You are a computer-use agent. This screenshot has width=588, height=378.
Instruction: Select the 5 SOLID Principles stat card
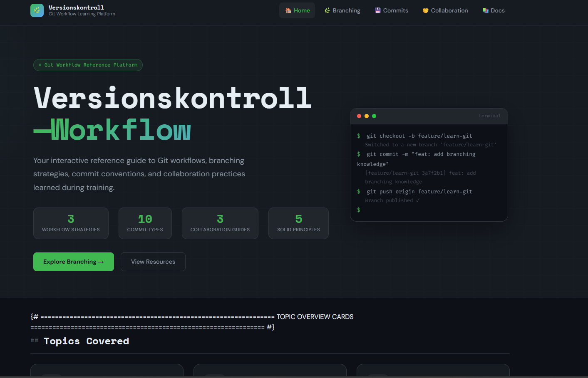pos(298,223)
